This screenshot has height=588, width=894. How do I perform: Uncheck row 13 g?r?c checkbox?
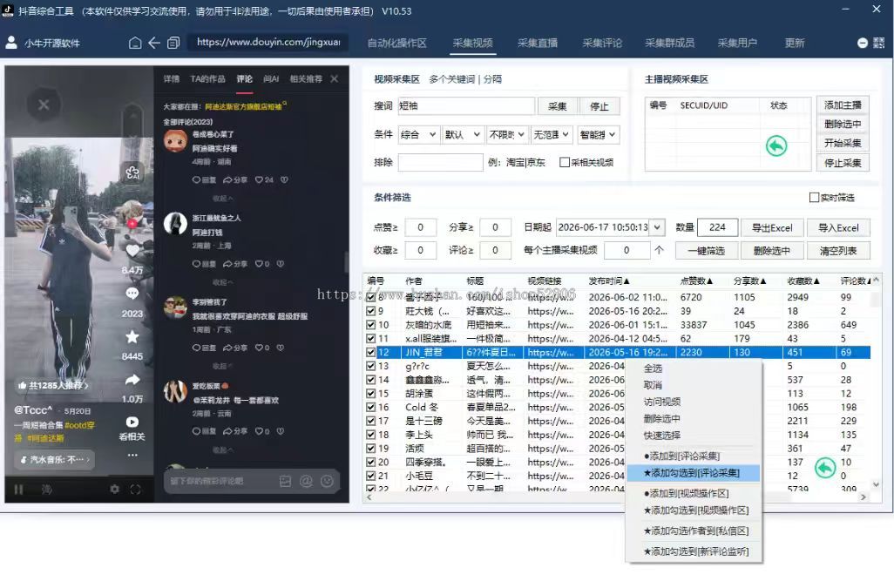click(x=370, y=366)
